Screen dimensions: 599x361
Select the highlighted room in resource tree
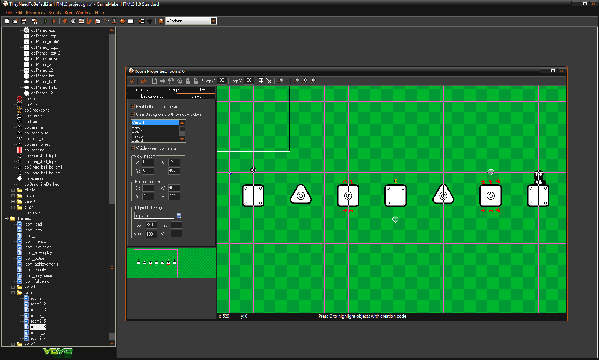click(x=38, y=327)
